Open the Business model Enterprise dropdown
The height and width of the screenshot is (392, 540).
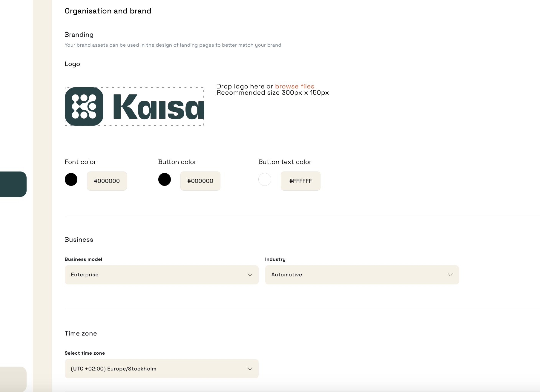click(x=162, y=275)
